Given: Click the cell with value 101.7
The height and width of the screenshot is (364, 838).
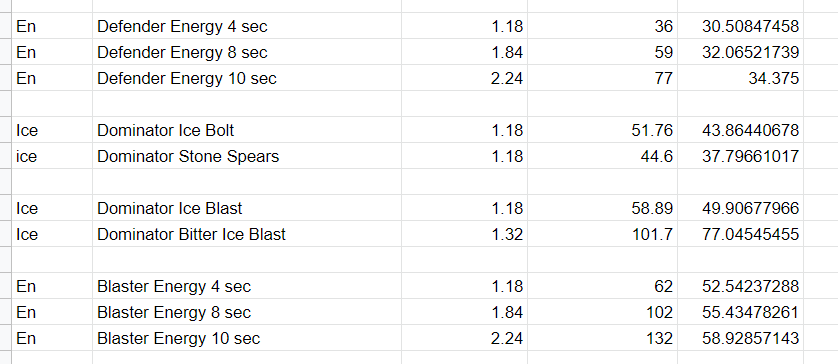Looking at the screenshot, I should pos(602,234).
